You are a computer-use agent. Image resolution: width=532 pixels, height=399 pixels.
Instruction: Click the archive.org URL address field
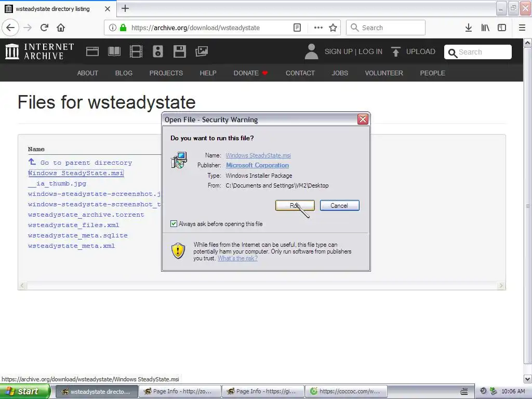(x=195, y=28)
